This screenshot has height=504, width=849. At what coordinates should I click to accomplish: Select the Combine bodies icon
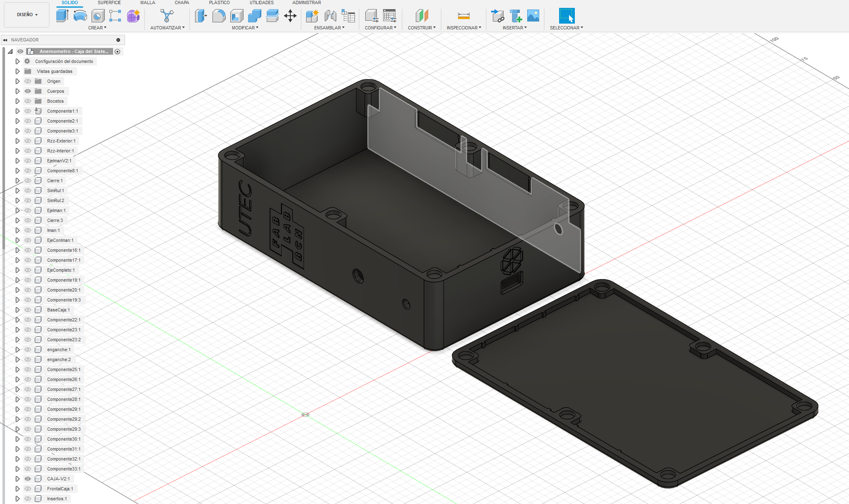[x=254, y=16]
